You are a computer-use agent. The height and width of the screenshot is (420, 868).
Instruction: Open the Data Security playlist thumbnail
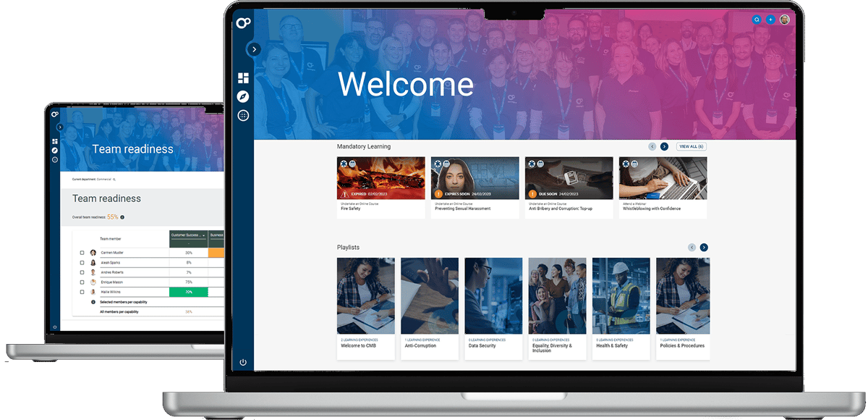coord(493,295)
